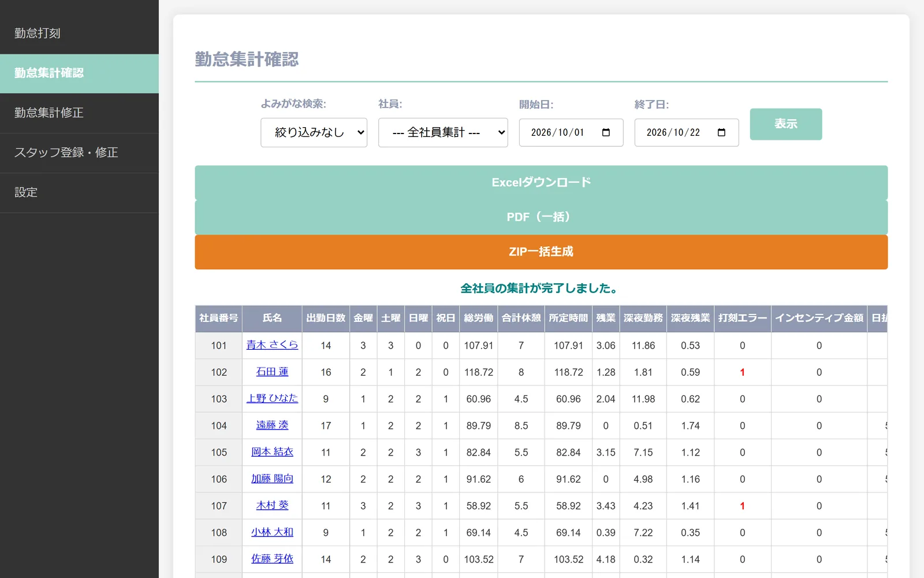Click the 出勤日数 column header
The height and width of the screenshot is (578, 924).
pos(326,318)
